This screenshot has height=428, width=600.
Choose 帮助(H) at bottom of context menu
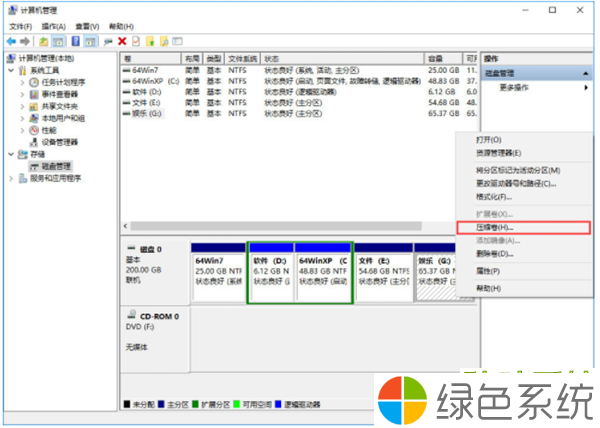(523, 288)
